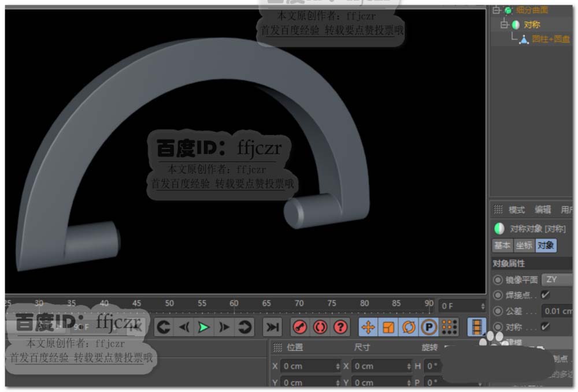
Task: Switch to the 坐标 tab
Action: [524, 245]
